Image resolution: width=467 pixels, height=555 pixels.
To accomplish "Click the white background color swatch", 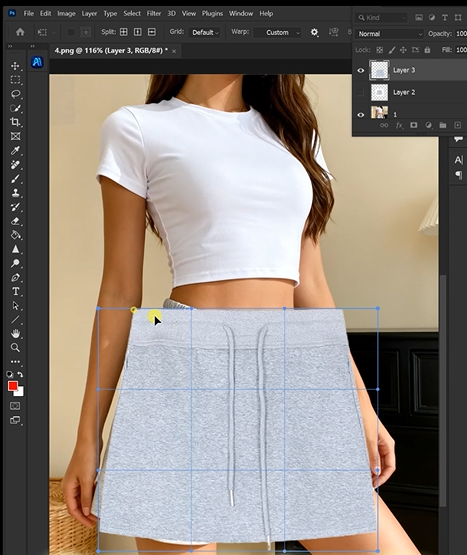I will (20, 393).
